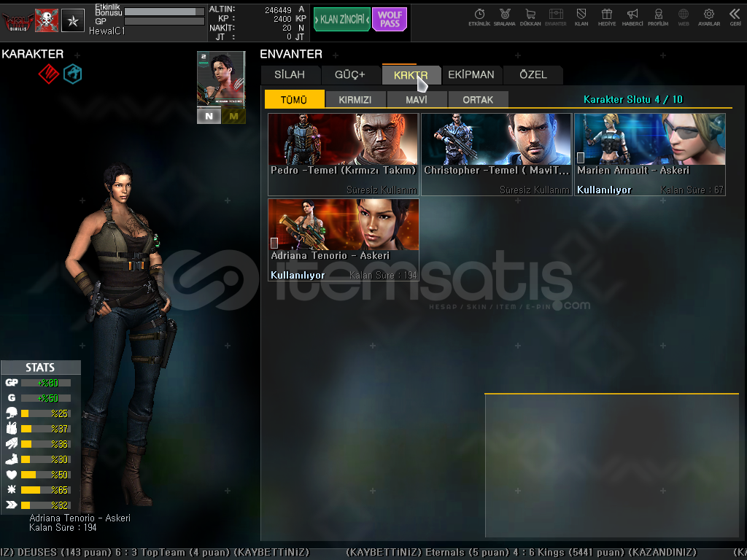Image resolution: width=747 pixels, height=560 pixels.
Task: Filter by KIRMIZI team
Action: (355, 99)
